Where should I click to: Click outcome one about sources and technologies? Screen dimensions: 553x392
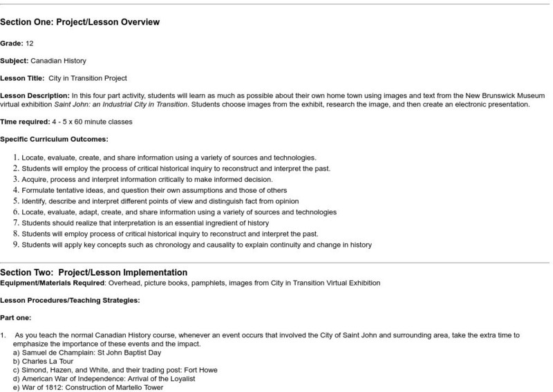coord(169,158)
